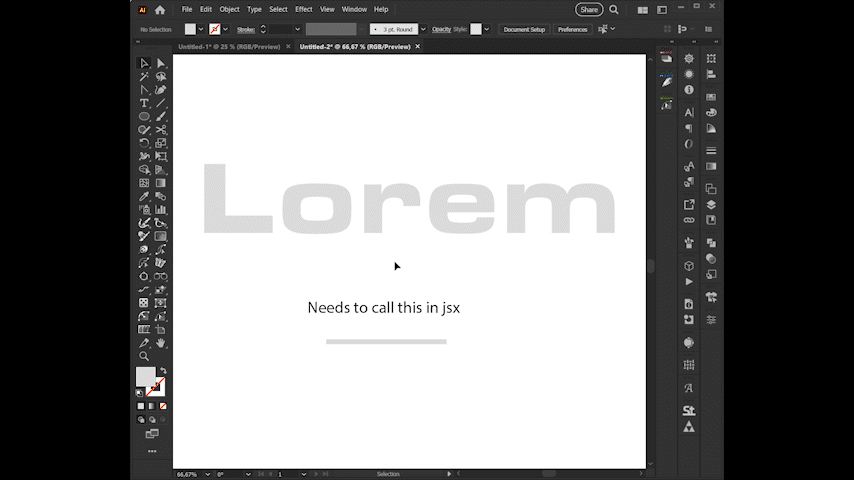
Task: Open the Character panel icon
Action: click(689, 112)
